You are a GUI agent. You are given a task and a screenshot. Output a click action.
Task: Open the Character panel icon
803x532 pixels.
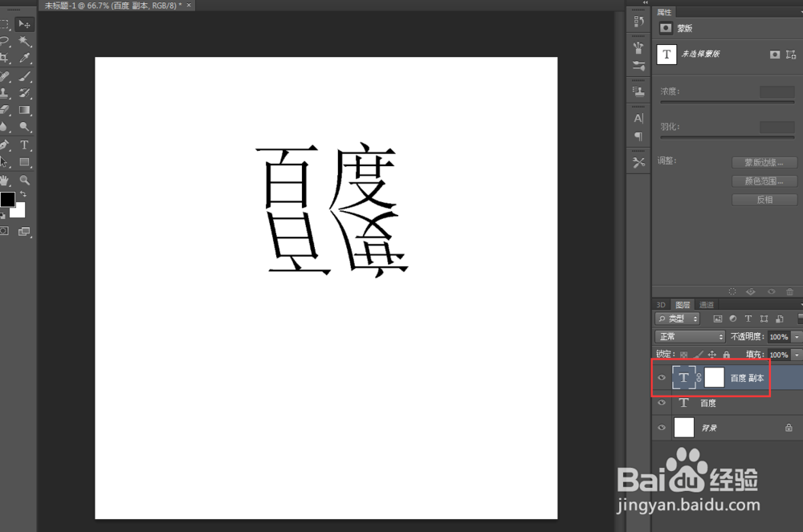[638, 118]
